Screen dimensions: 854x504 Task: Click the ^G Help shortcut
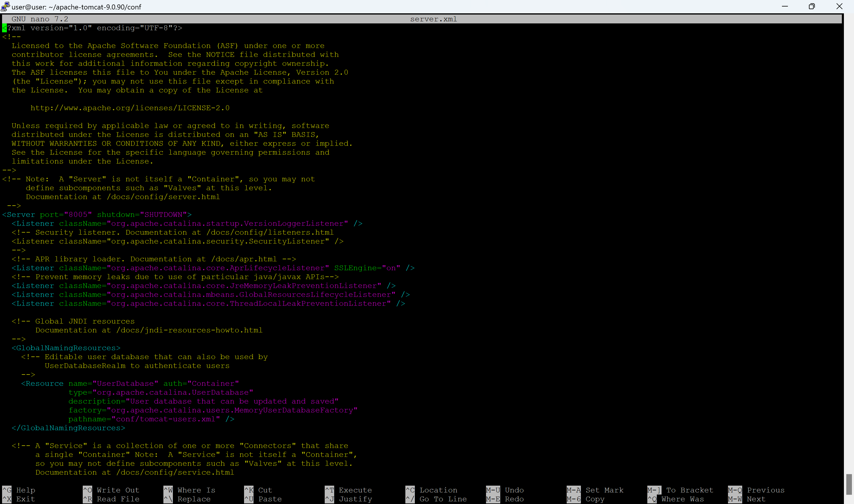pos(19,490)
